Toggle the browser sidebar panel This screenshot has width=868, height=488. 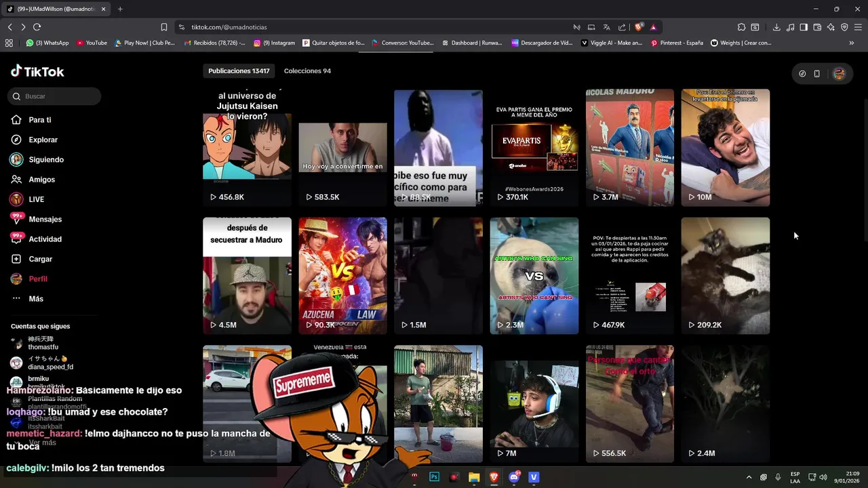click(x=804, y=27)
